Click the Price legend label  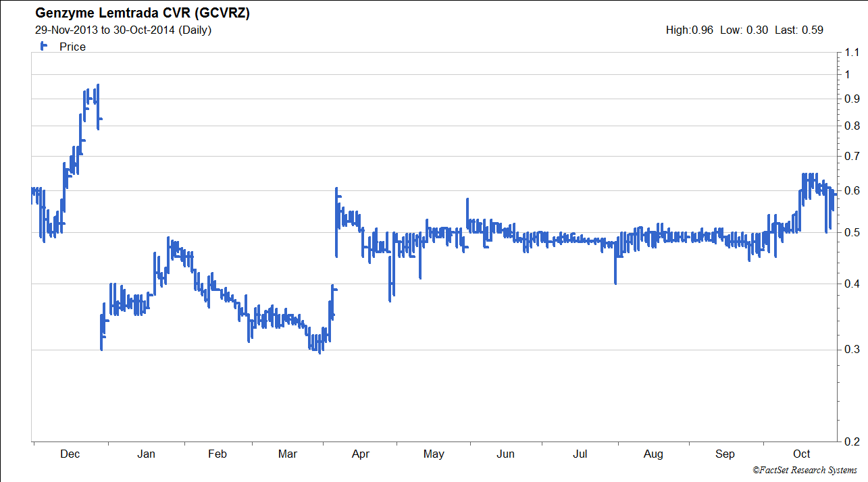72,47
